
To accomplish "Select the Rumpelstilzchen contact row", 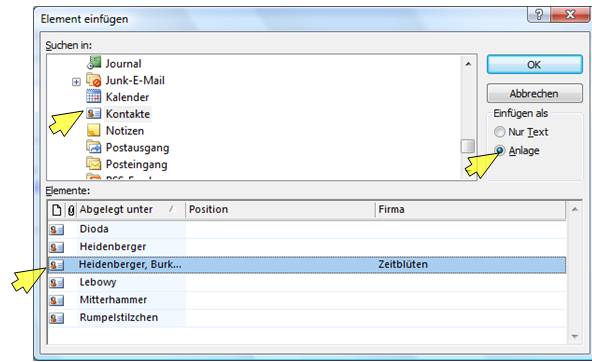I will (x=307, y=318).
